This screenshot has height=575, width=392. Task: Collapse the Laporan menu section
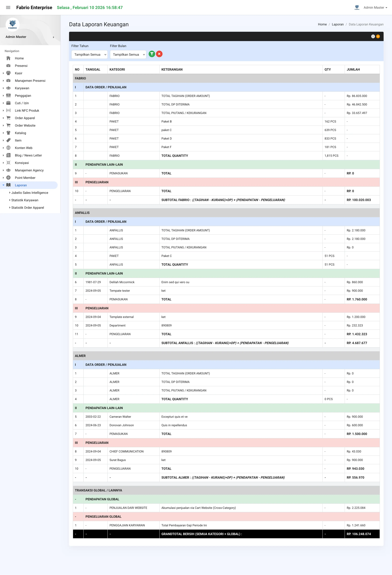[x=29, y=185]
